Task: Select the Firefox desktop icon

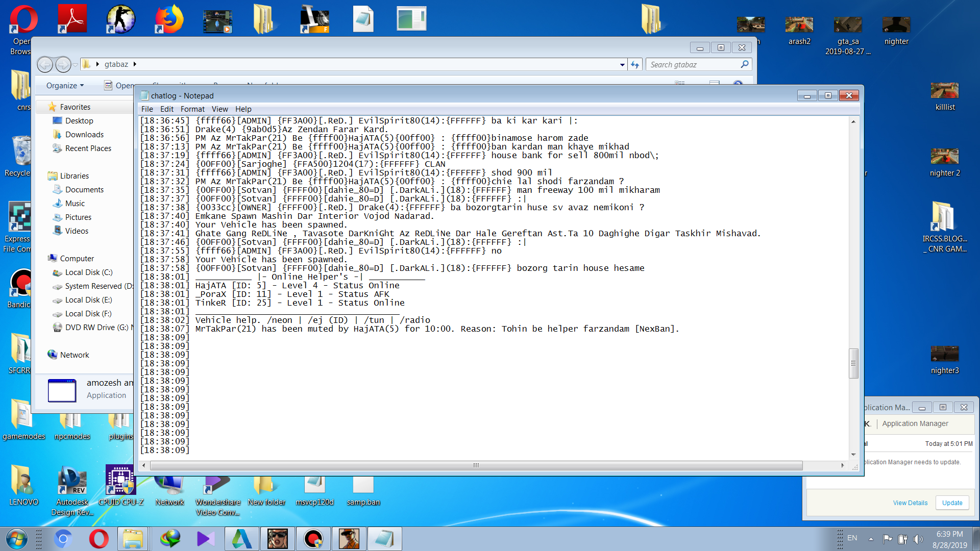Action: [169, 19]
